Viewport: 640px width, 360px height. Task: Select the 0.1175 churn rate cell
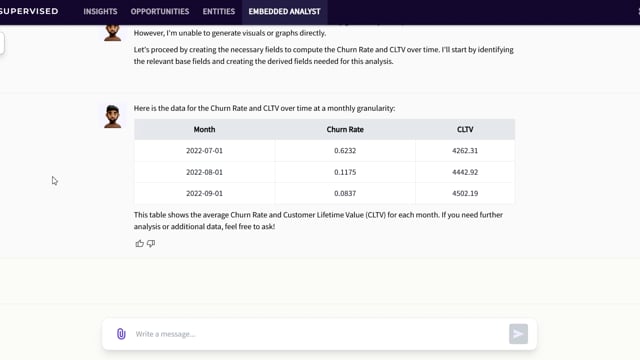345,172
